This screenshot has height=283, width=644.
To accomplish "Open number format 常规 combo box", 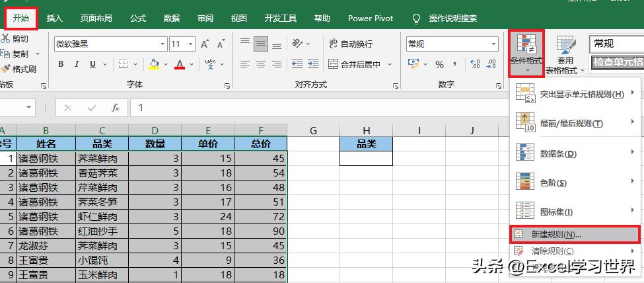I will click(452, 44).
